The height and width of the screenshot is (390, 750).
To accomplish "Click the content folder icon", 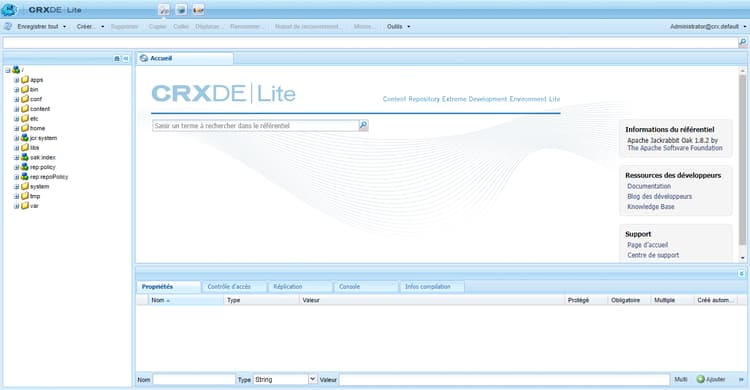I will (x=25, y=109).
